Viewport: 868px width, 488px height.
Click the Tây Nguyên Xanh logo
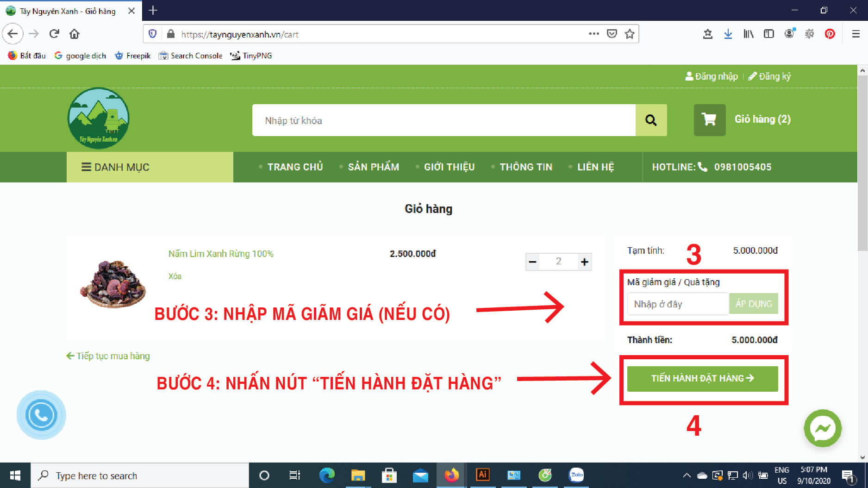(x=98, y=119)
